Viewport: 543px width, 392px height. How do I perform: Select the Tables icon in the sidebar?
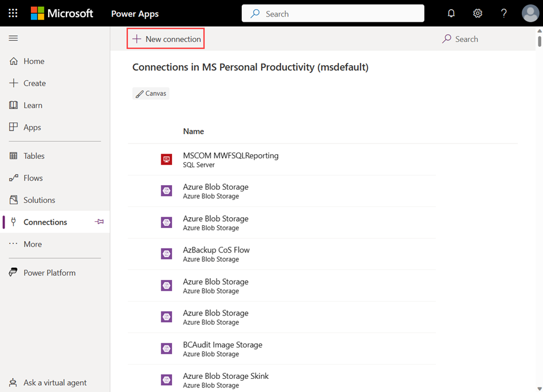coord(14,155)
